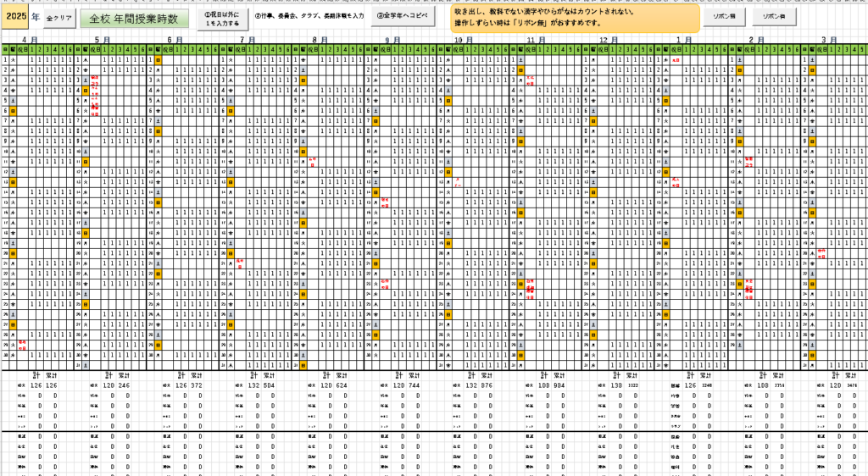Image resolution: width=868 pixels, height=476 pixels.
Task: Select the 6 月 month heading
Action: (x=175, y=40)
